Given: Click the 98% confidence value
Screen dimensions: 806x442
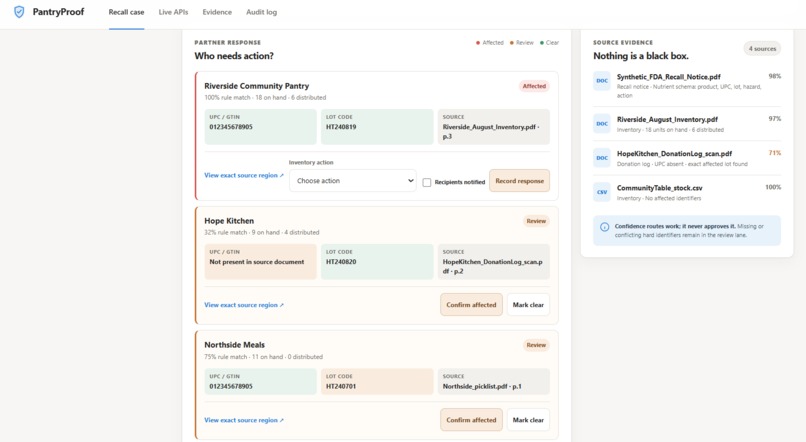Looking at the screenshot, I should tap(775, 76).
